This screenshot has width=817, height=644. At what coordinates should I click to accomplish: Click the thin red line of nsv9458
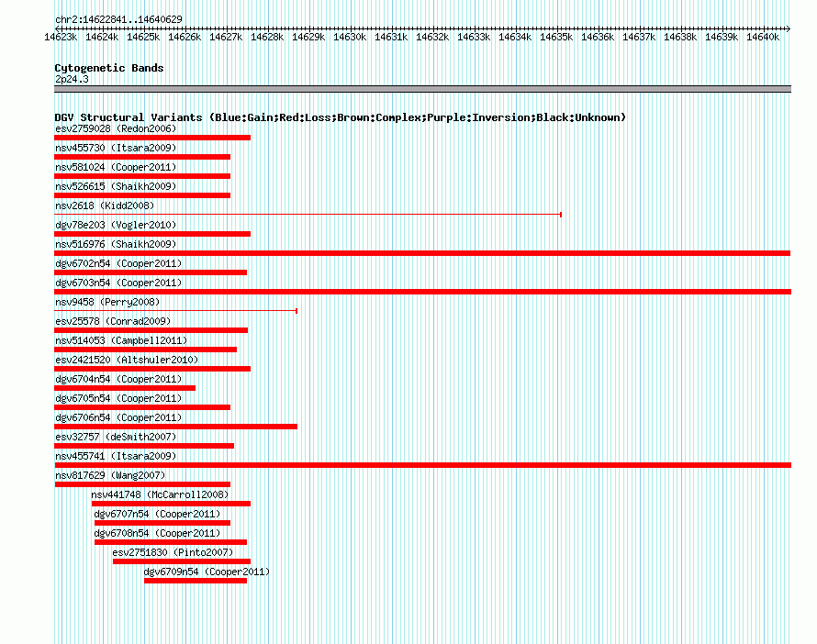[x=175, y=311]
